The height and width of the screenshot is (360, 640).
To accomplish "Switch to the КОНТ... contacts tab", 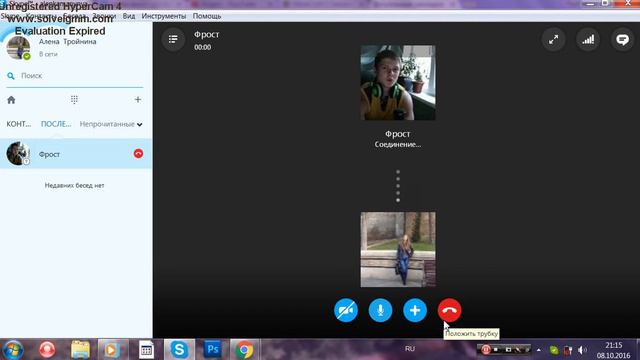I will (19, 124).
